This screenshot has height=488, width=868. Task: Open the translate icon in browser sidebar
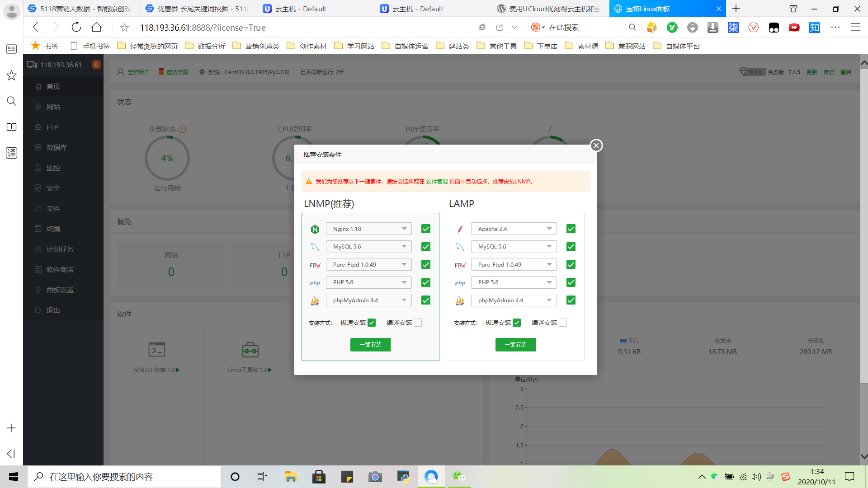[x=12, y=153]
